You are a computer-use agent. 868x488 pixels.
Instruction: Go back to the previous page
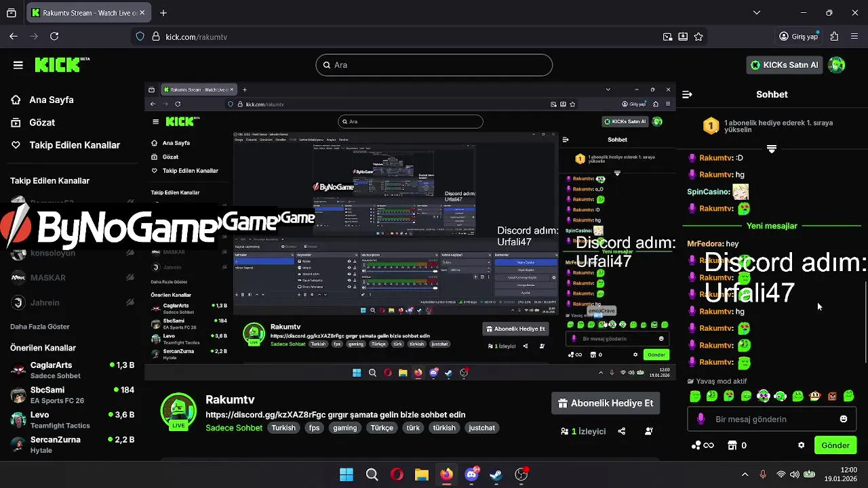click(x=14, y=37)
